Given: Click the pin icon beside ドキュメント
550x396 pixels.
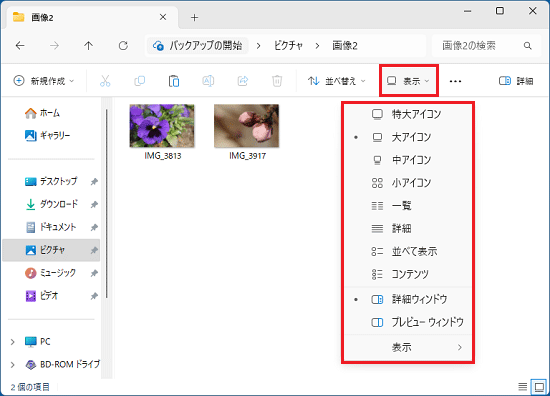Looking at the screenshot, I should pos(94,227).
